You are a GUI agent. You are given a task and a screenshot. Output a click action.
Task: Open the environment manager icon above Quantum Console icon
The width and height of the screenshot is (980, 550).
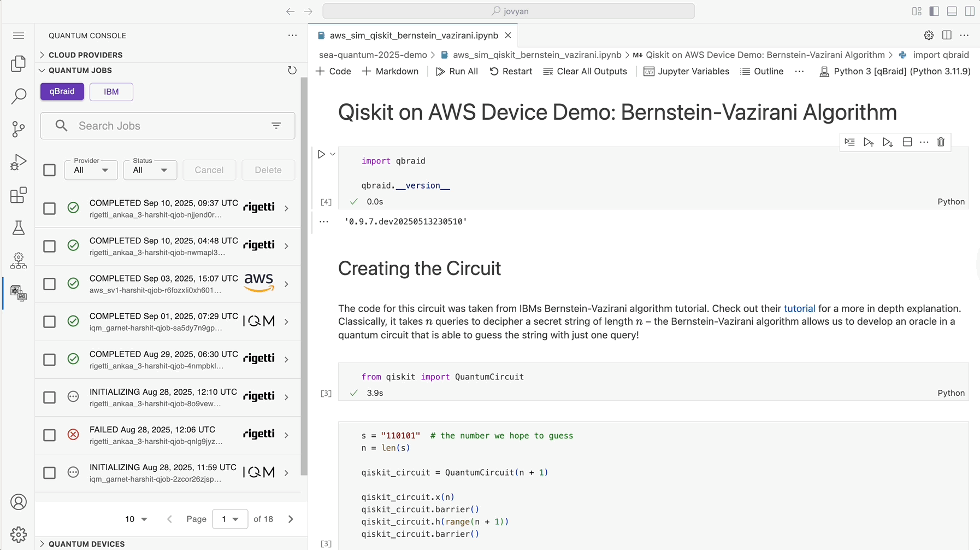tap(19, 261)
